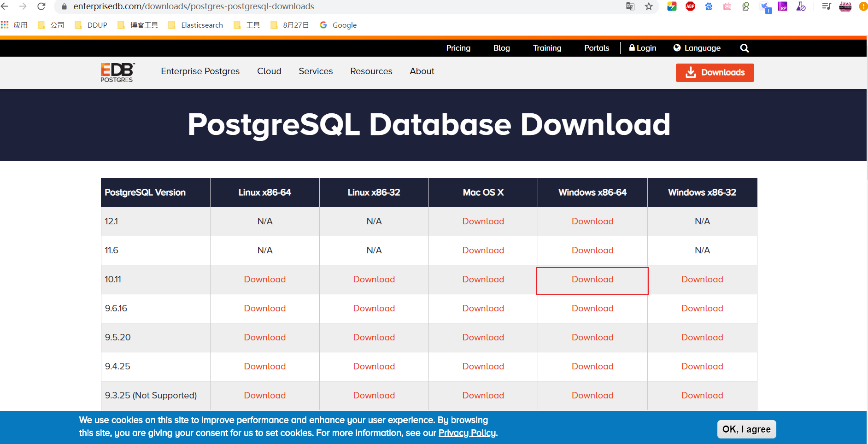The image size is (868, 444).
Task: Download version 9.5.20 for Mac OS X
Action: click(x=483, y=337)
